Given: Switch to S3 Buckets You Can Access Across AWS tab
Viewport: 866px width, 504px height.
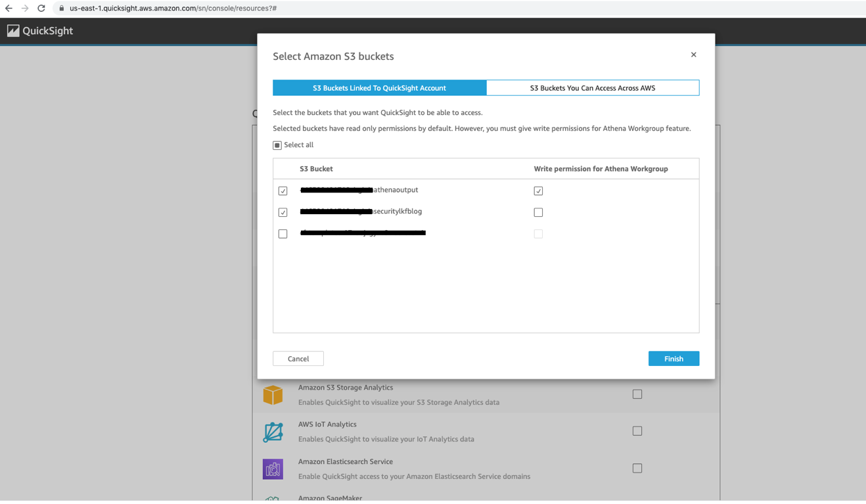Looking at the screenshot, I should point(593,88).
